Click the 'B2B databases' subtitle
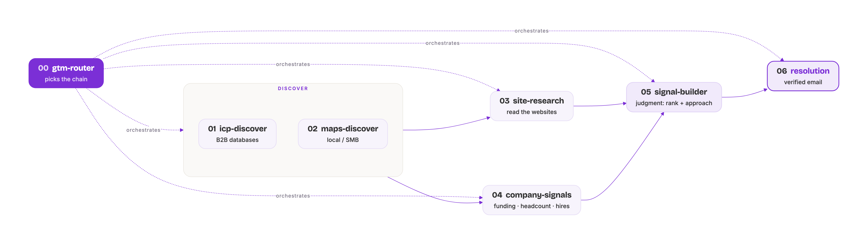This screenshot has height=242, width=868. [x=237, y=140]
